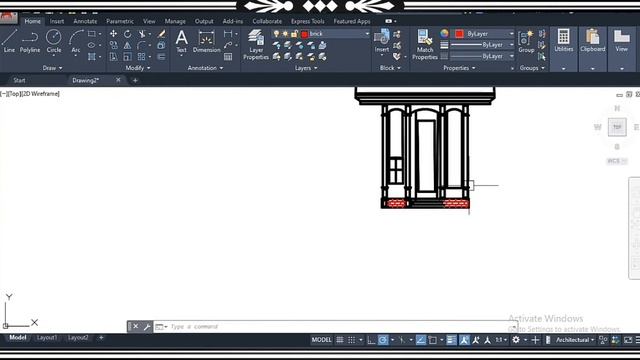Open Architectural units dropdown in status bar

[x=575, y=340]
